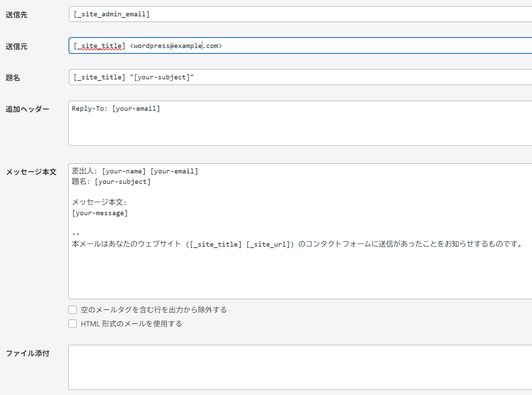Click the メッセージ本文 field label
The width and height of the screenshot is (532, 395).
click(x=31, y=172)
